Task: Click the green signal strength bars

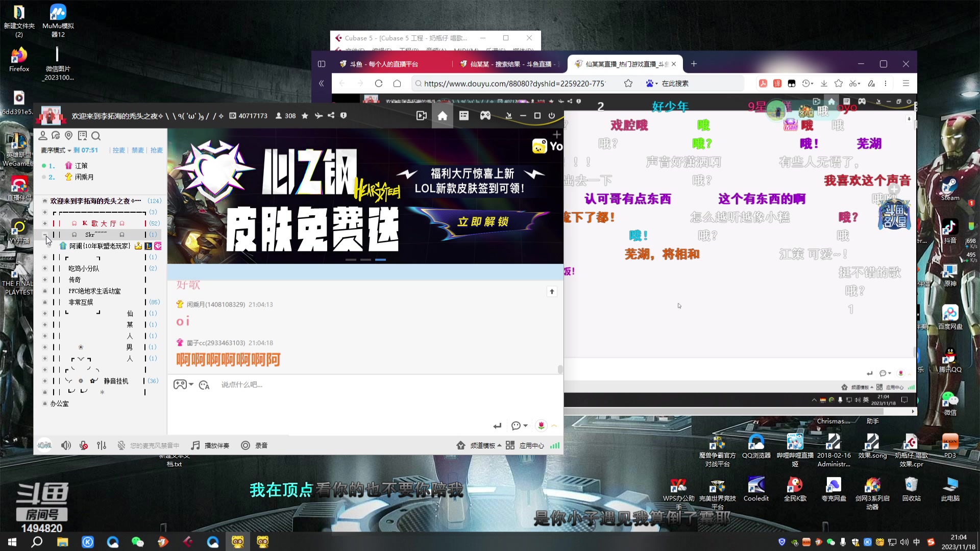Action: tap(555, 445)
